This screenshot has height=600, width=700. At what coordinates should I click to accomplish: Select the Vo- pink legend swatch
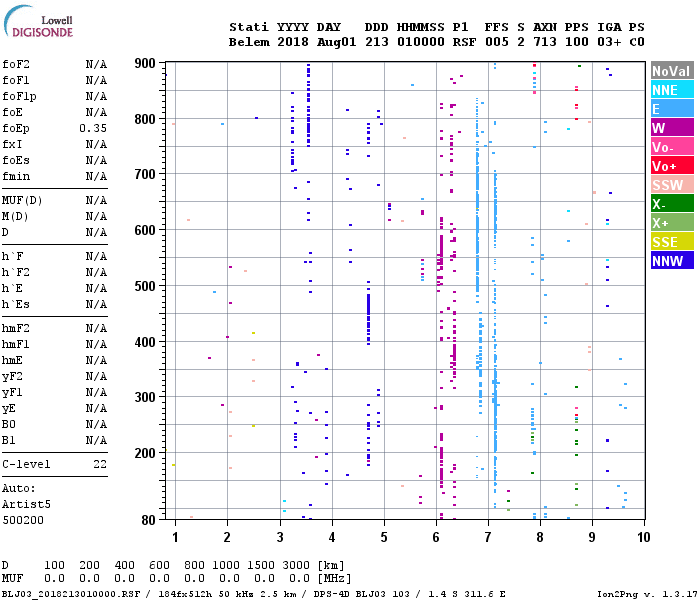tap(672, 147)
